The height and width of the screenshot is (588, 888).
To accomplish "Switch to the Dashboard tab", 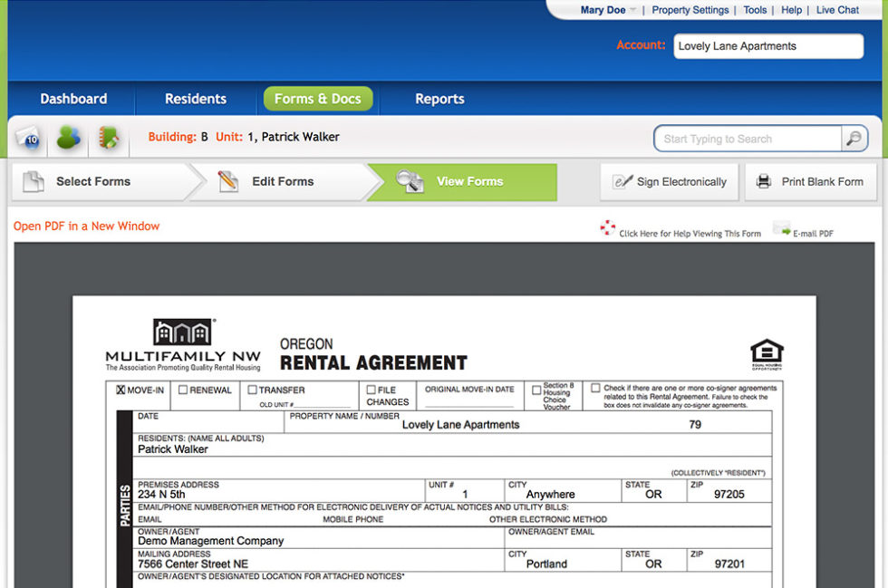I will (x=73, y=99).
